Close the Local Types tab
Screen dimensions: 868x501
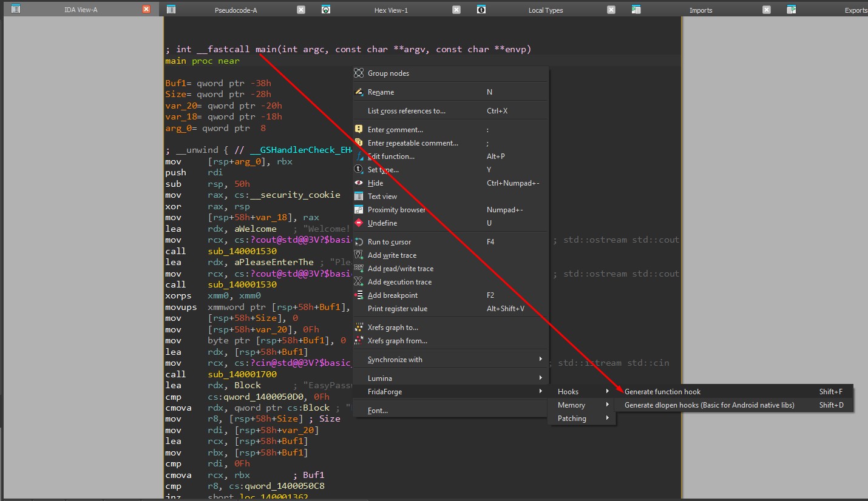(611, 10)
